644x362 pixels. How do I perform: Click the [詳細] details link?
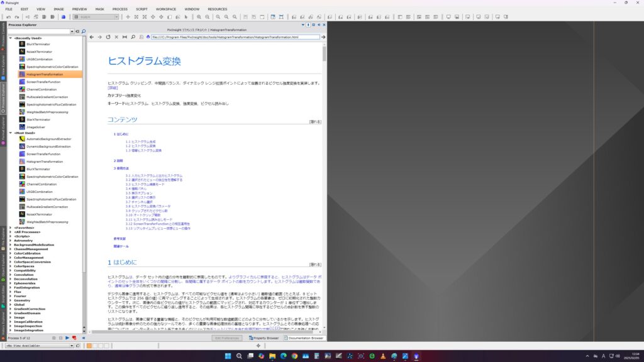[x=113, y=88]
